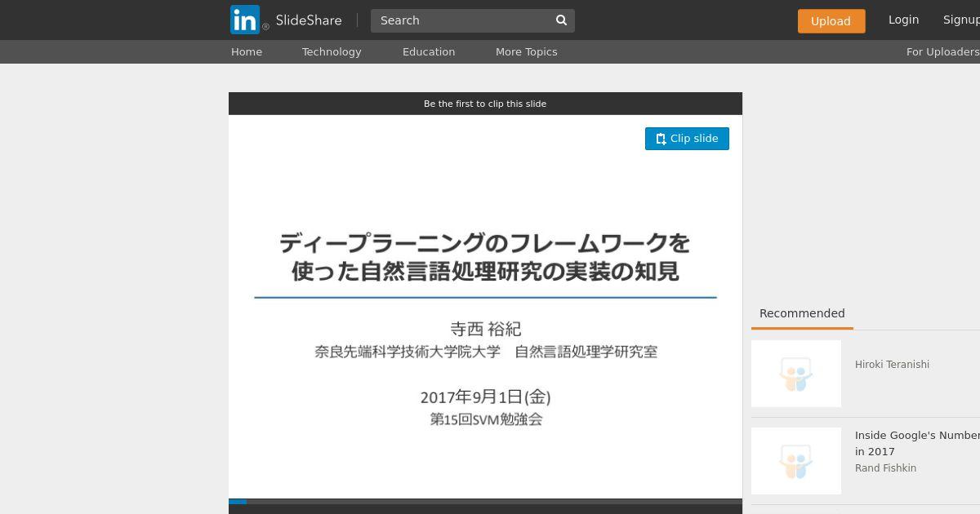Open the Inside Google's Numbers in 2017 title
This screenshot has width=980, height=514.
(917, 443)
